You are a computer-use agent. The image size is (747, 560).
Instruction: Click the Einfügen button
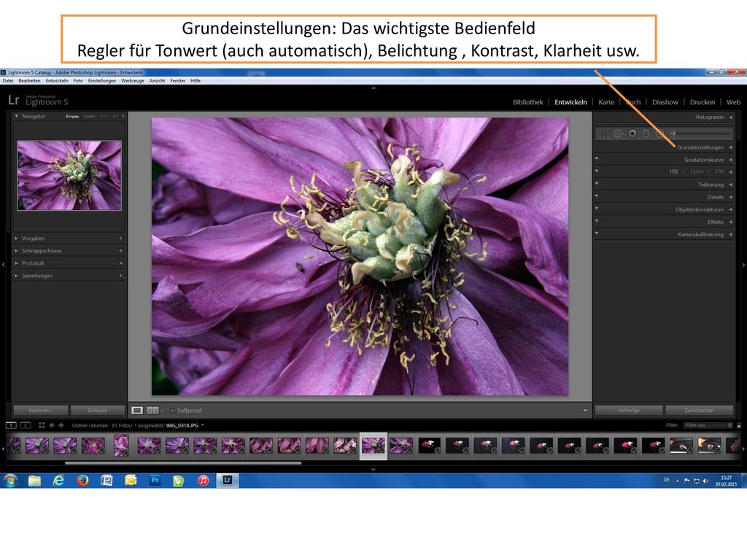[98, 410]
